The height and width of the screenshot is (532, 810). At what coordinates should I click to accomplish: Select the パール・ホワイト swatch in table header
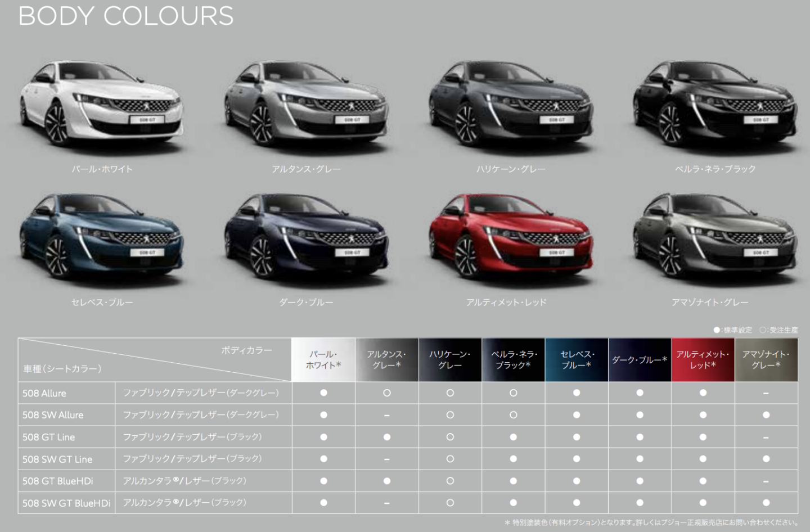tap(323, 360)
